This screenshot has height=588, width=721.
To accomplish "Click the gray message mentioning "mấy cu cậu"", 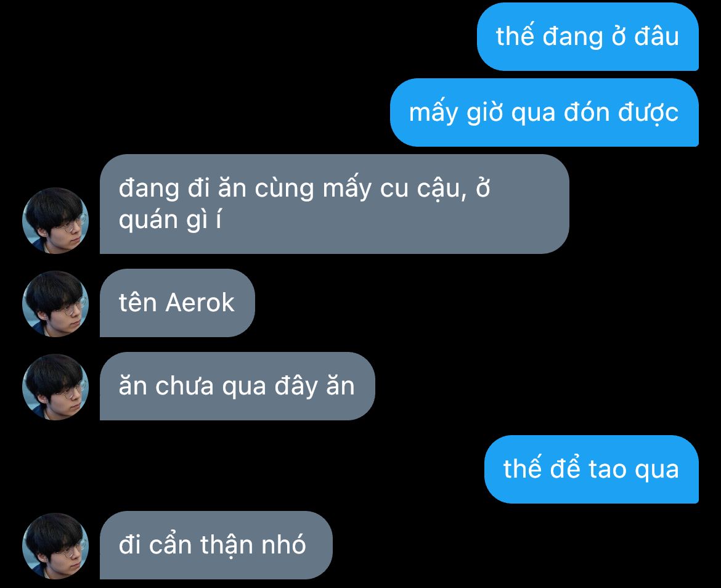I will coord(334,204).
